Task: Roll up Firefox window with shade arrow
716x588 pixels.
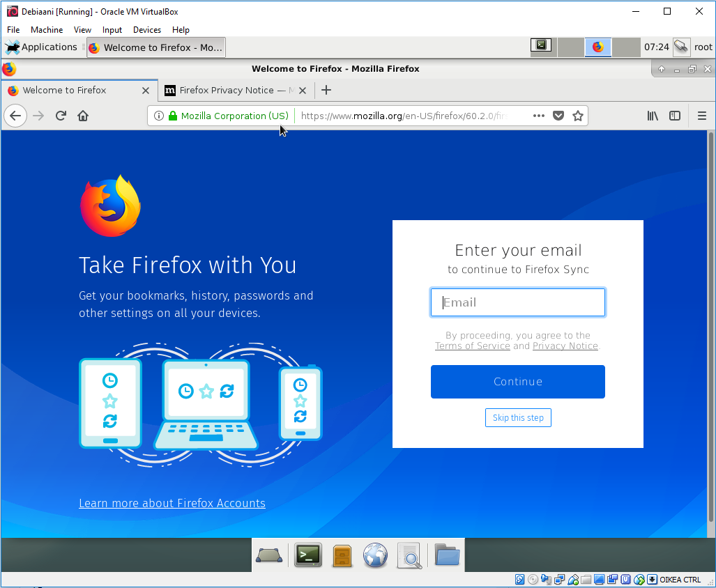Action: (661, 70)
